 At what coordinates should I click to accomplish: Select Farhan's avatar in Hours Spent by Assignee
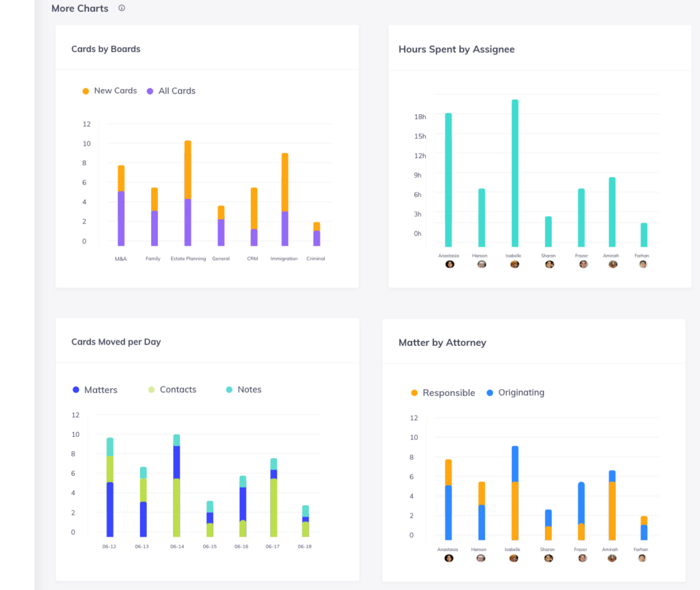643,264
